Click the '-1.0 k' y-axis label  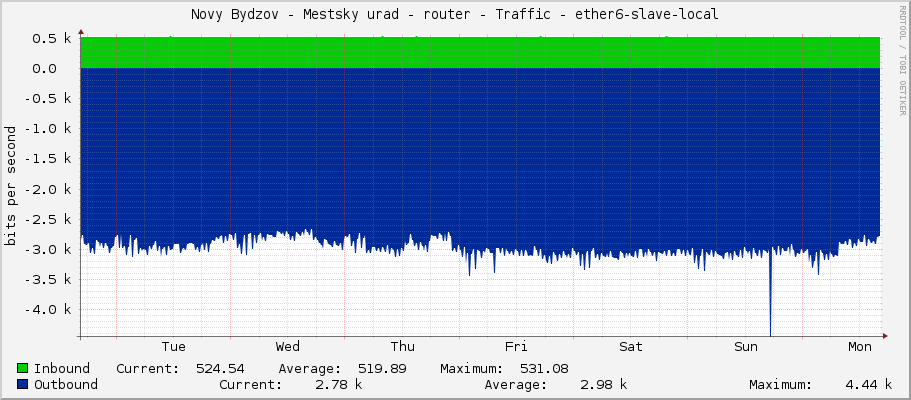48,129
